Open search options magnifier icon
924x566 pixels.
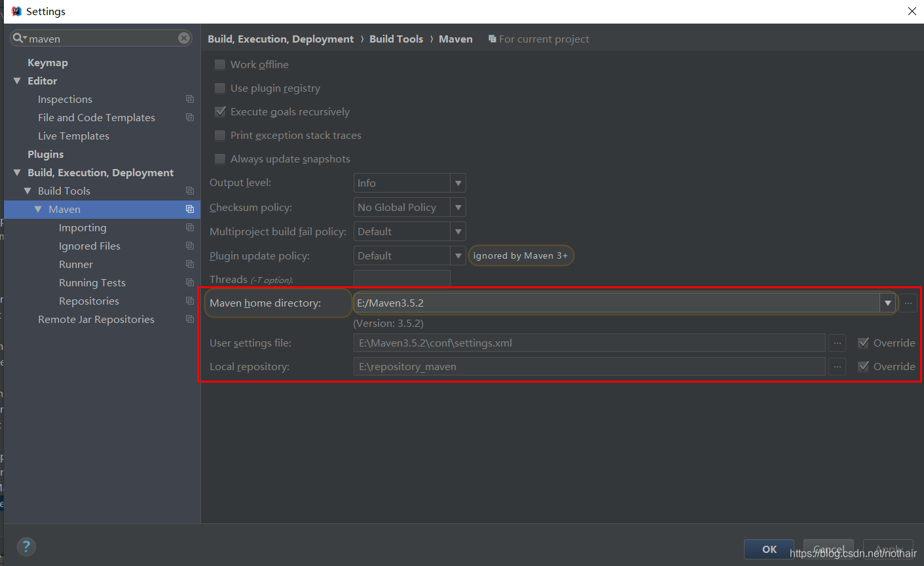coord(19,39)
